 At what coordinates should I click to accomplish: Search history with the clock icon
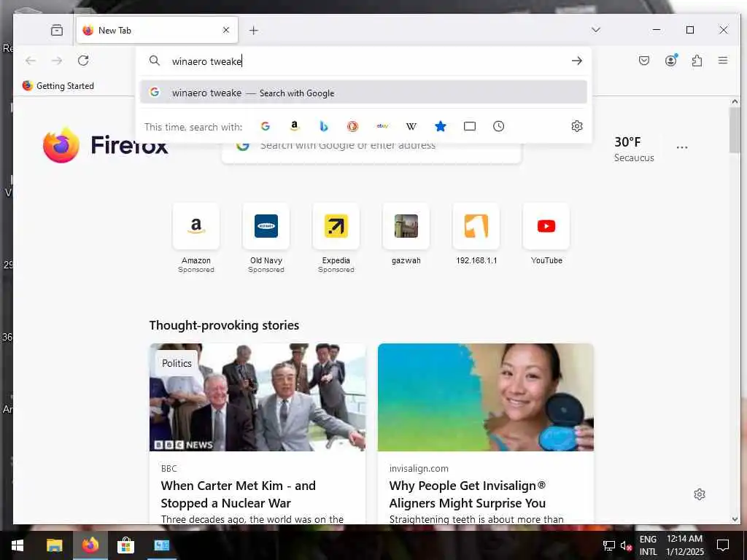pyautogui.click(x=499, y=126)
